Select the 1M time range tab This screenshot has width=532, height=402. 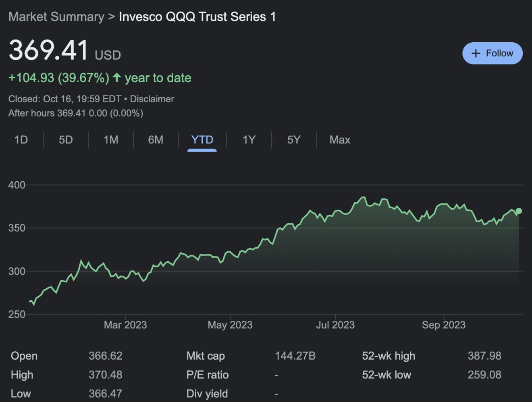[x=111, y=140]
